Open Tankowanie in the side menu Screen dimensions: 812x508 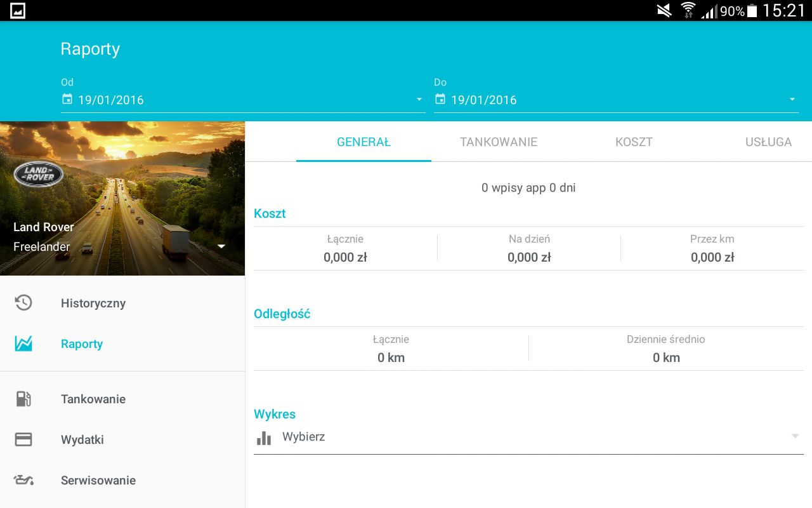click(122, 399)
